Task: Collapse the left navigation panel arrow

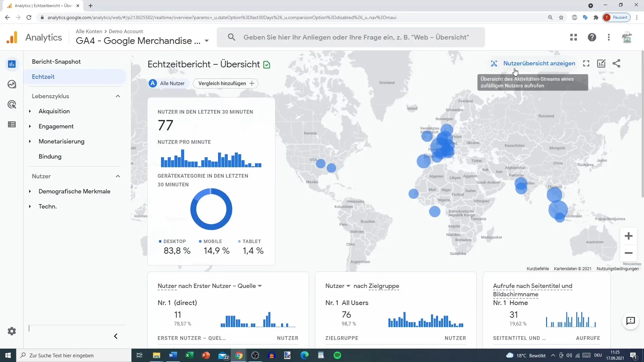Action: point(116,336)
